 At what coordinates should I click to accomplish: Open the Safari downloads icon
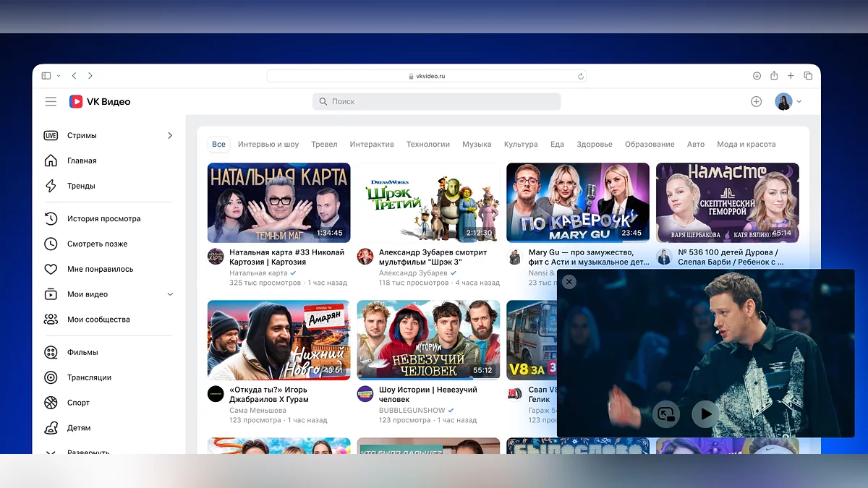point(757,76)
